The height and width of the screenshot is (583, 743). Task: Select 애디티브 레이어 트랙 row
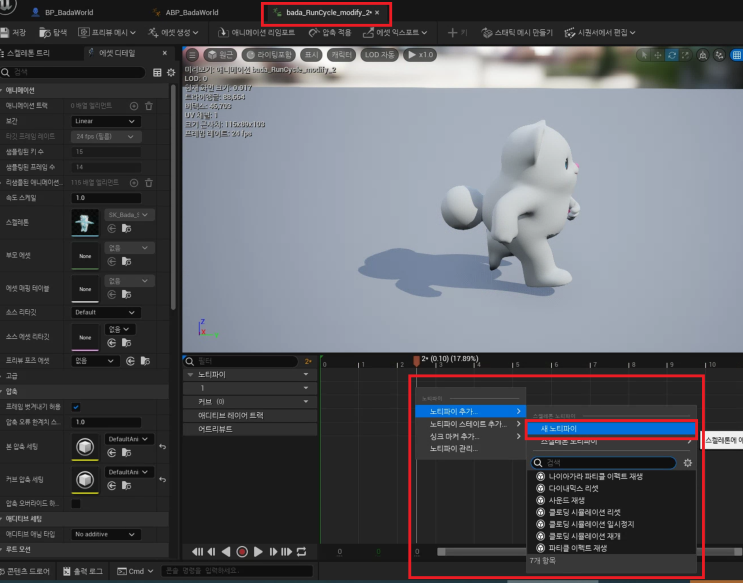[250, 416]
